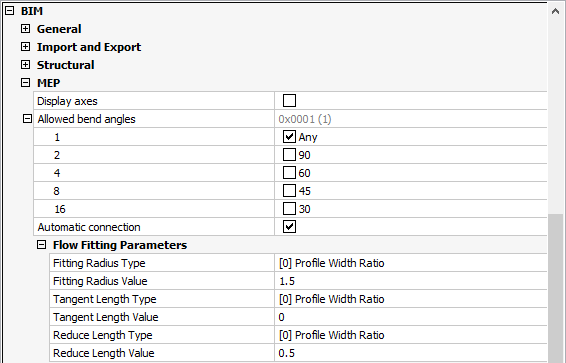Click the vertical scrollbar thumb
Screen dimensions: 566x363
click(x=556, y=288)
